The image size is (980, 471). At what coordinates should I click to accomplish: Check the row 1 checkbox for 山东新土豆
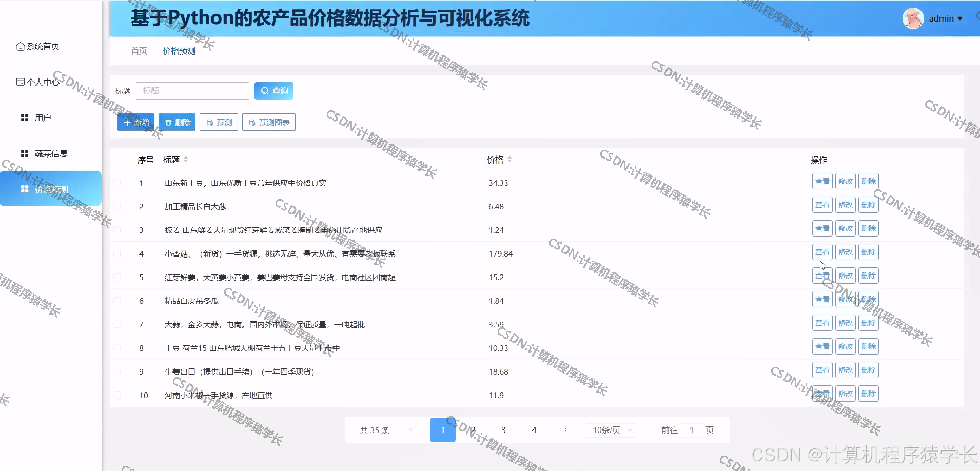coord(117,183)
